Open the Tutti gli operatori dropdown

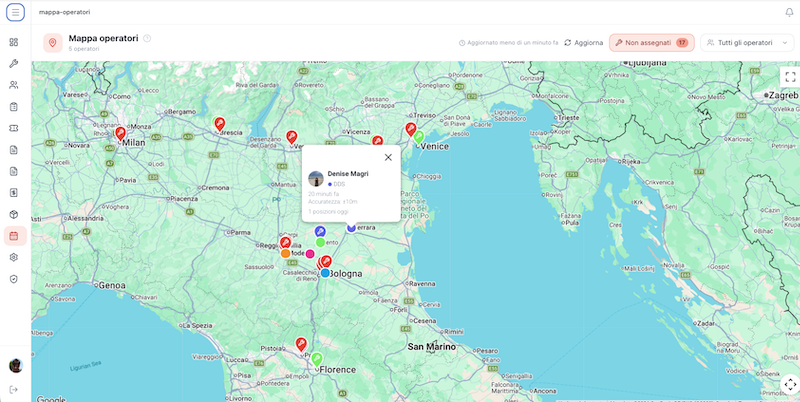[x=747, y=43]
